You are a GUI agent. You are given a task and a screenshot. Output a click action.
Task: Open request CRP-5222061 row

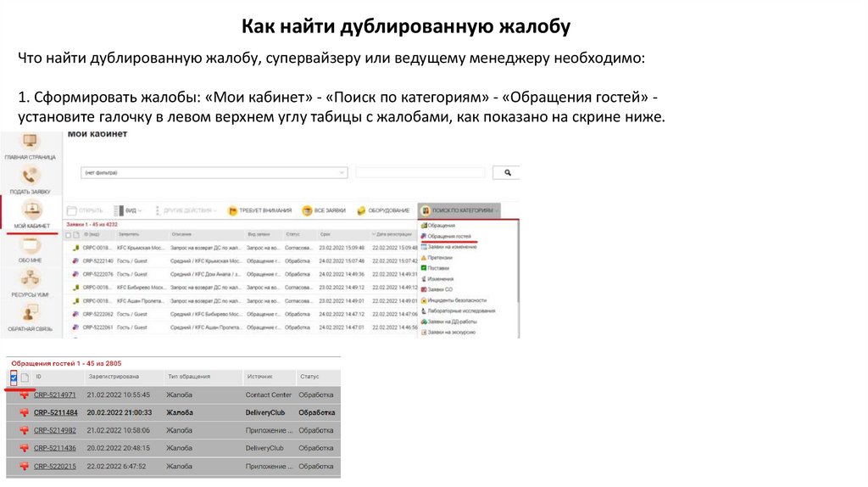click(x=242, y=327)
